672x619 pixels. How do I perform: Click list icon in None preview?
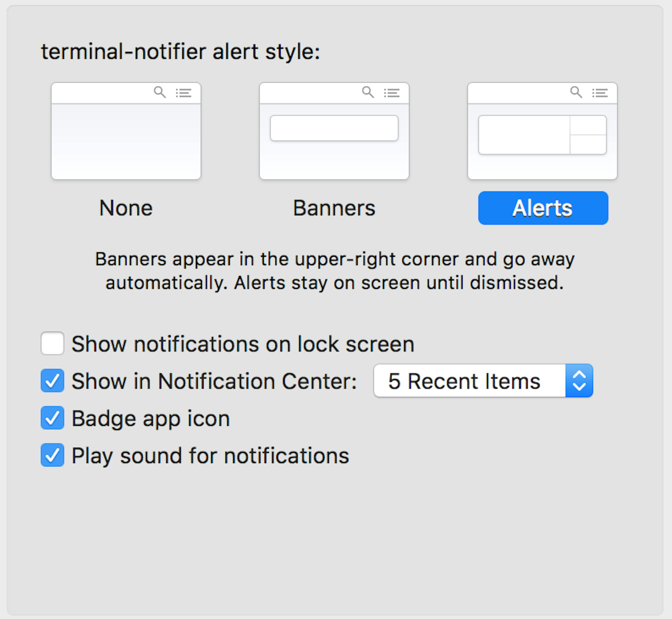pyautogui.click(x=184, y=93)
